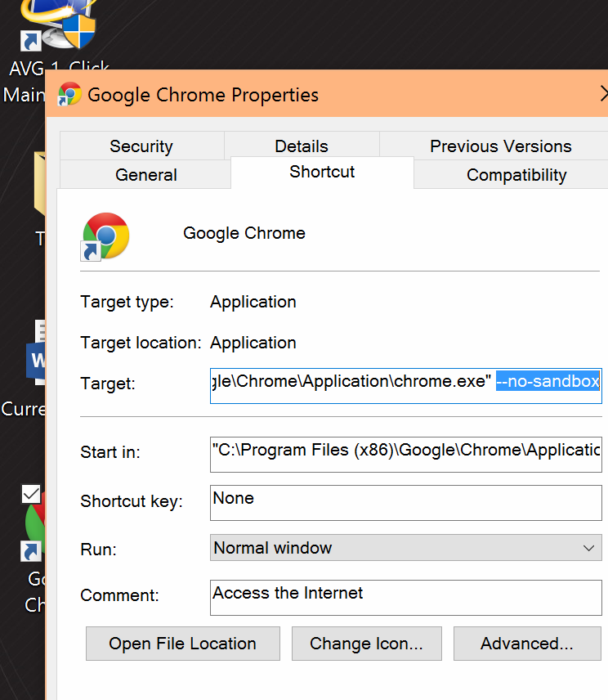Open File Location button

(x=183, y=644)
